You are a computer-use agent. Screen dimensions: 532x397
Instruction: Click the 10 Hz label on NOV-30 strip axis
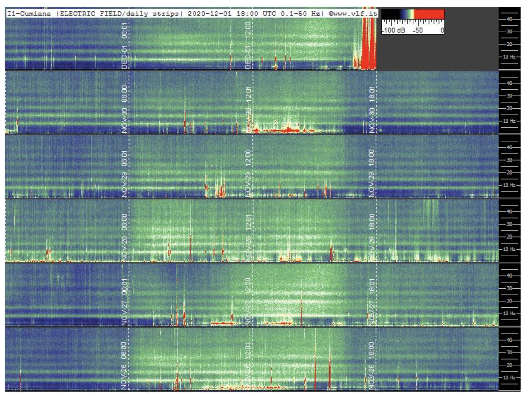pos(509,121)
